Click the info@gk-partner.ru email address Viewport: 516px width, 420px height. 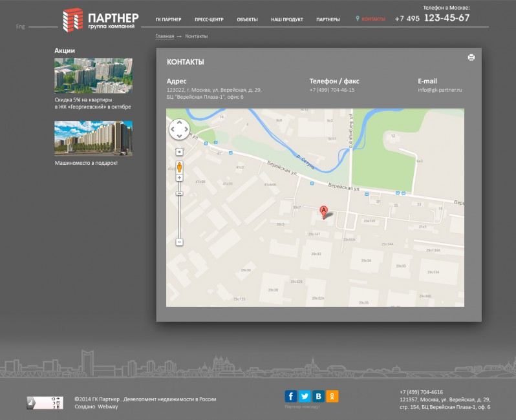pos(440,90)
